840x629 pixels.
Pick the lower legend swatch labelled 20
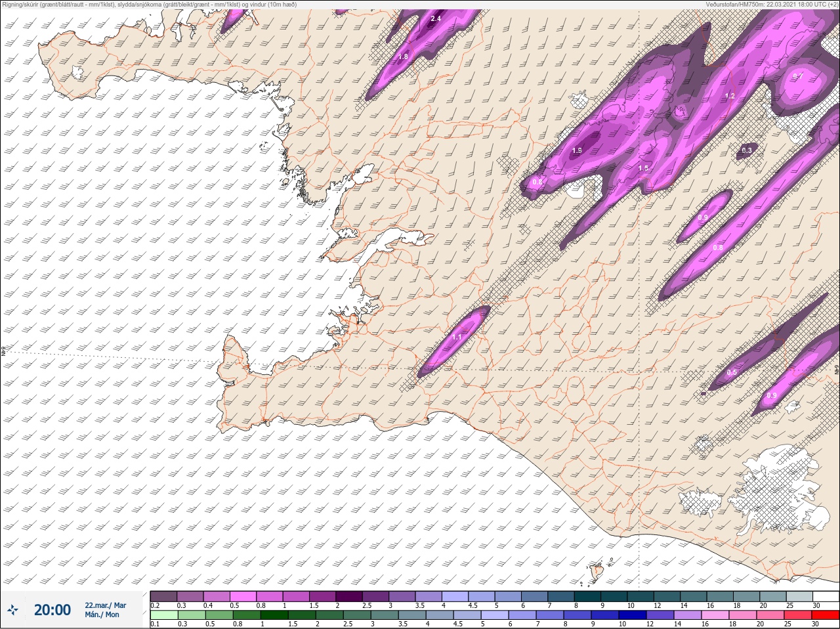point(770,615)
